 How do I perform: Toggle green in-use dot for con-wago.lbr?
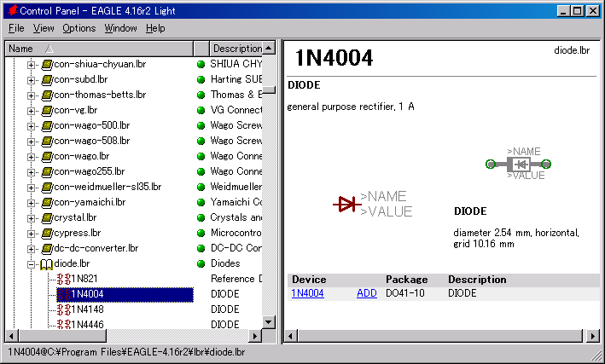(x=201, y=157)
